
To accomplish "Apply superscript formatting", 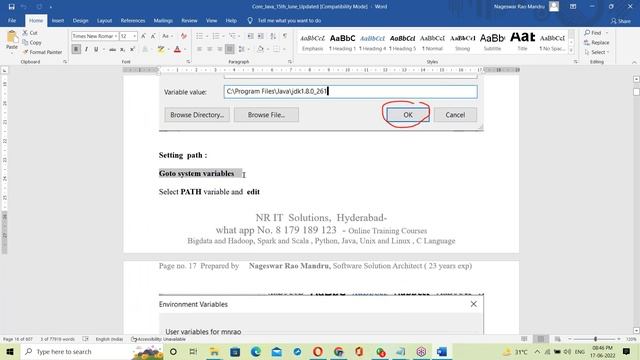I will tap(132, 49).
